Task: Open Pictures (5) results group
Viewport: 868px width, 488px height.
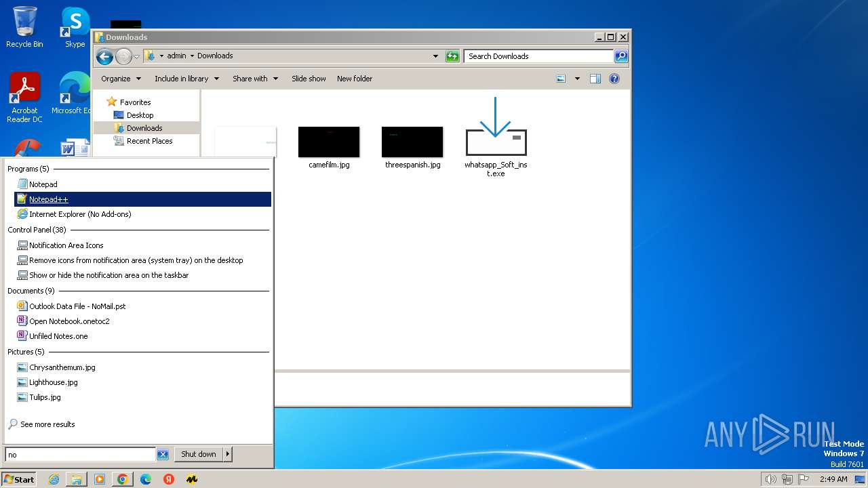Action: (26, 352)
